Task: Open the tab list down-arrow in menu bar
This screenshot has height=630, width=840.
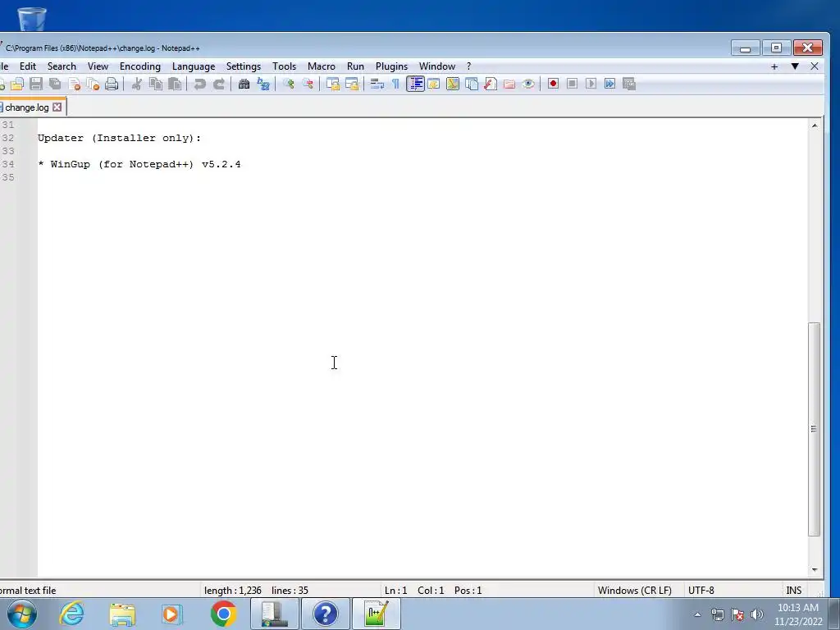Action: [795, 66]
